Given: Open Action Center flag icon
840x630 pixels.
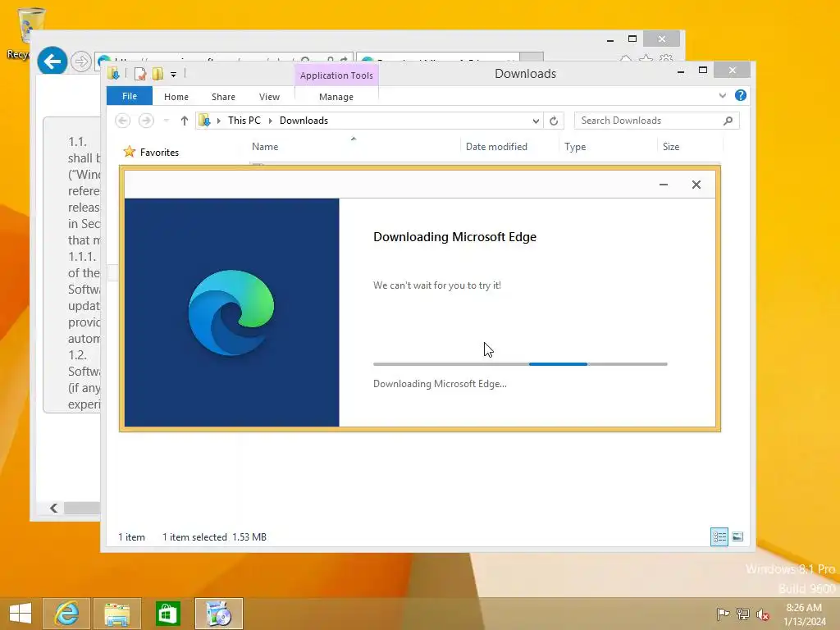Looking at the screenshot, I should click(723, 614).
